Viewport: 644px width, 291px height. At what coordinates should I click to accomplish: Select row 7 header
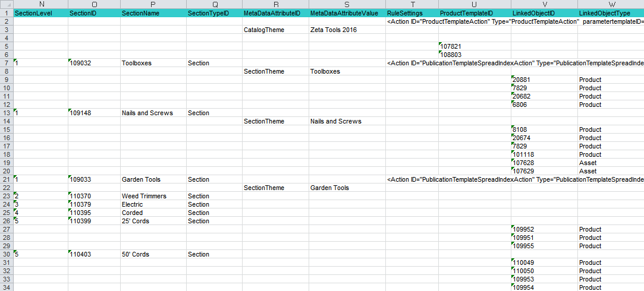(7, 63)
